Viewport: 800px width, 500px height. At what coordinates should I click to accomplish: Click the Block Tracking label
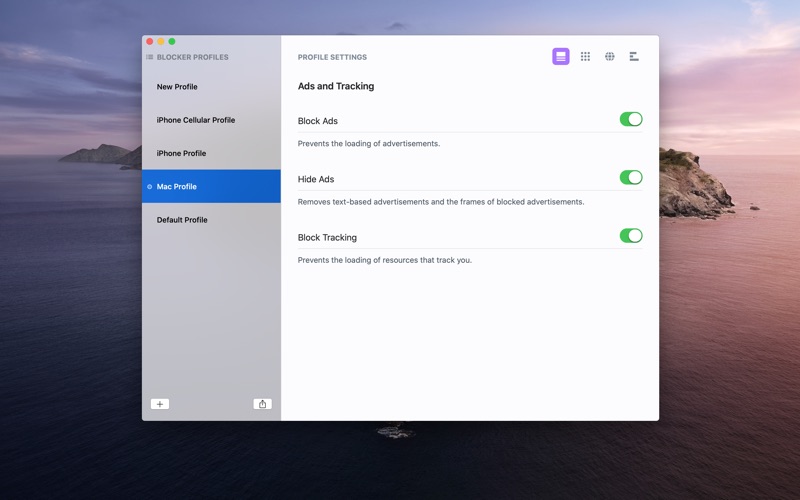[327, 237]
